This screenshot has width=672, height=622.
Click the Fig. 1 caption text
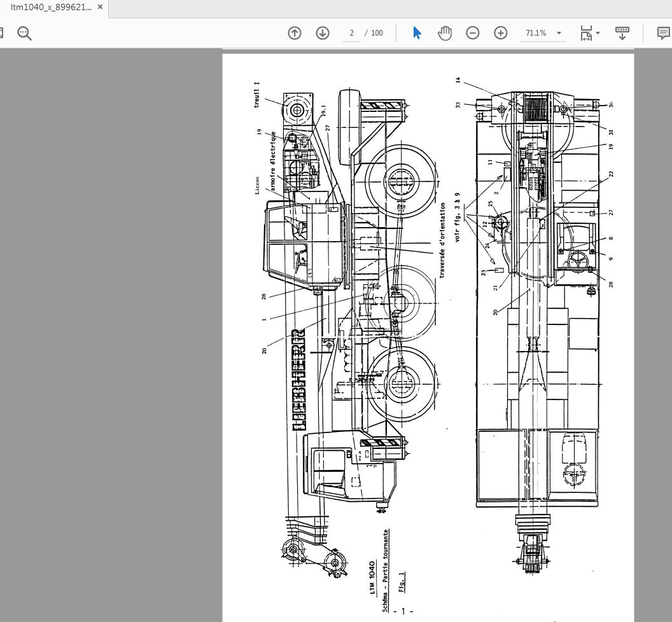(402, 581)
